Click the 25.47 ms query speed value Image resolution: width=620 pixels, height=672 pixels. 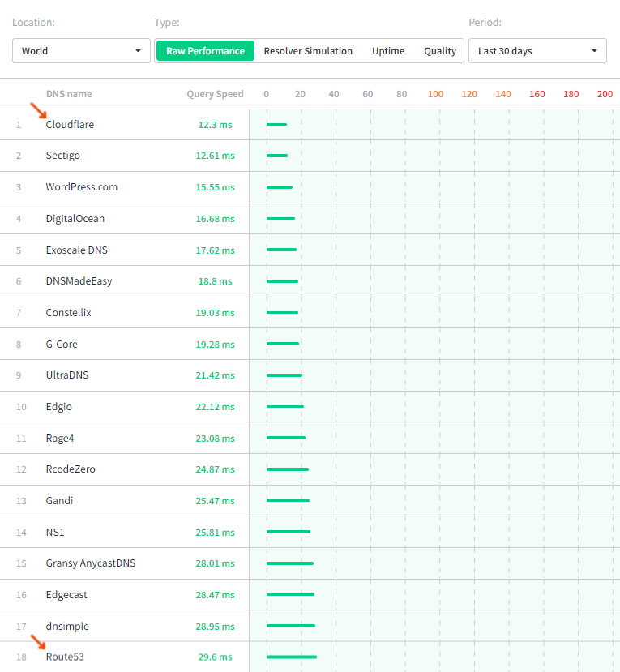[215, 501]
